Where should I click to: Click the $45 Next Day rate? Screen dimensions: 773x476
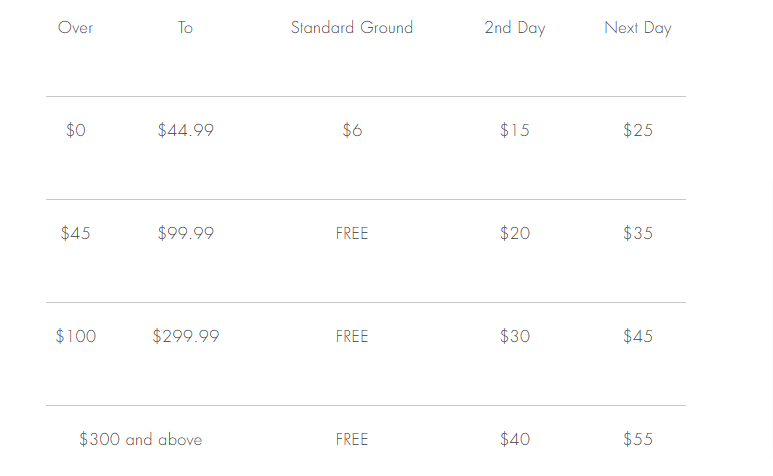(x=638, y=336)
